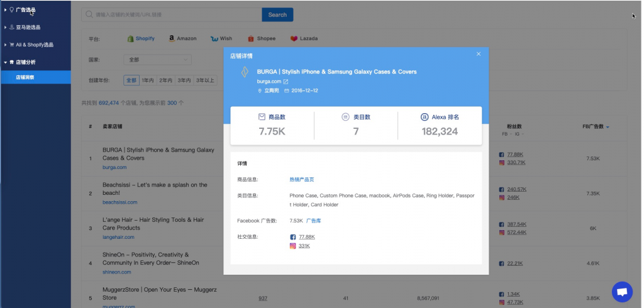
Task: Click Lazada heart icon in platform row
Action: click(x=294, y=38)
